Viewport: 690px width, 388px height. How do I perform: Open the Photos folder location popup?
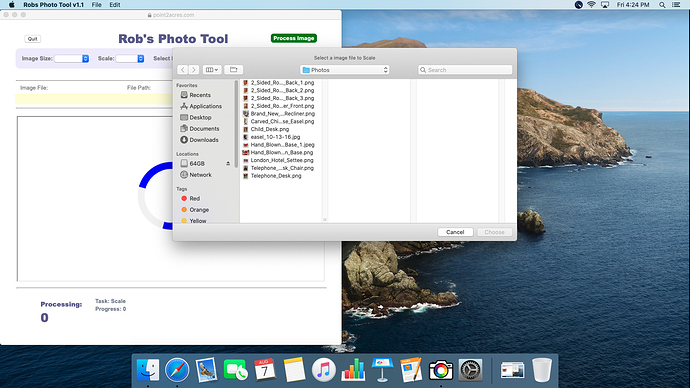click(345, 70)
